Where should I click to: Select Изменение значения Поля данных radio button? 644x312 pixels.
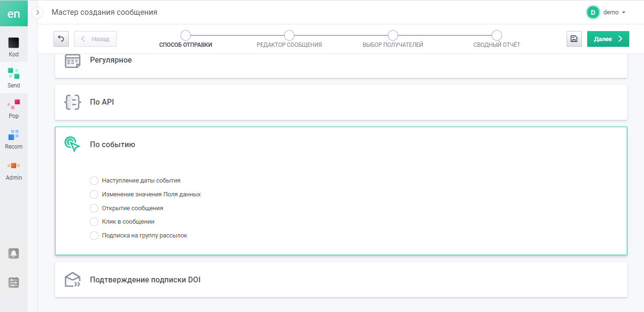94,194
